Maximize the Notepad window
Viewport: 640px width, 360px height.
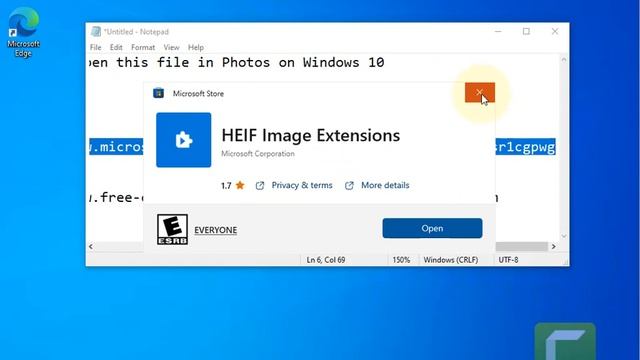click(x=526, y=31)
